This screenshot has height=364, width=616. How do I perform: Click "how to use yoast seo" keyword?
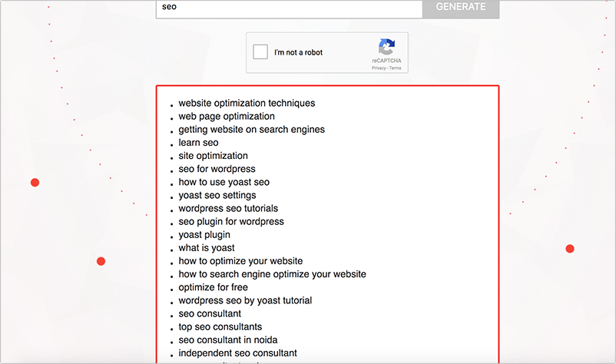pos(224,182)
